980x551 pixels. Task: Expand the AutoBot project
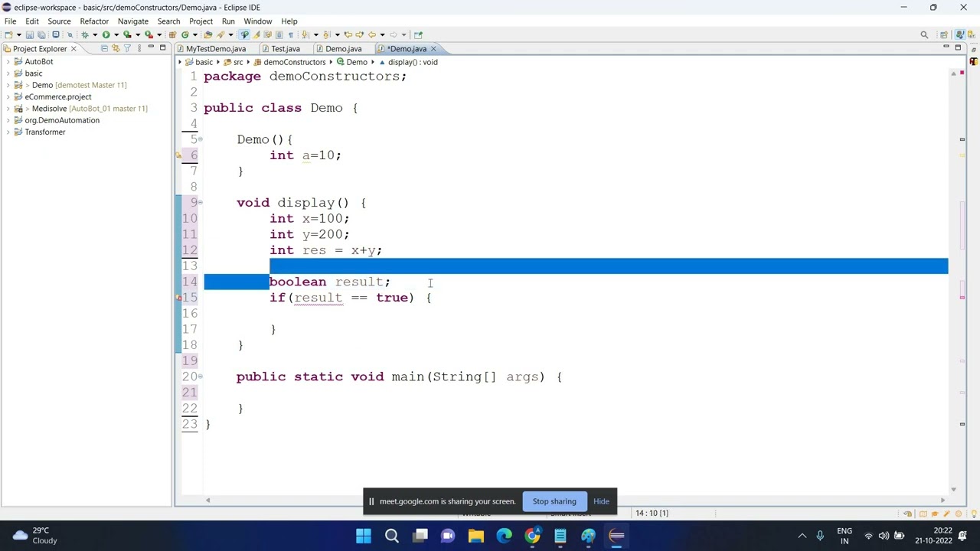coord(8,62)
